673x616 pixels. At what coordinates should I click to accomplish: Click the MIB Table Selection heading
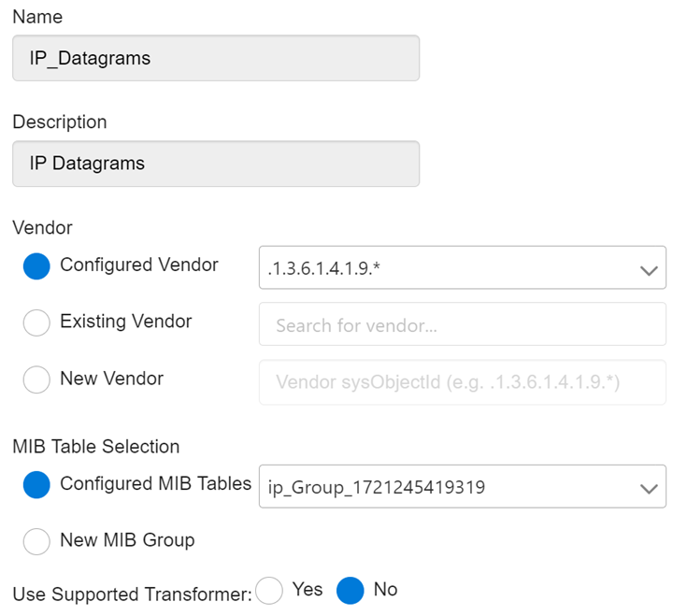tap(95, 447)
